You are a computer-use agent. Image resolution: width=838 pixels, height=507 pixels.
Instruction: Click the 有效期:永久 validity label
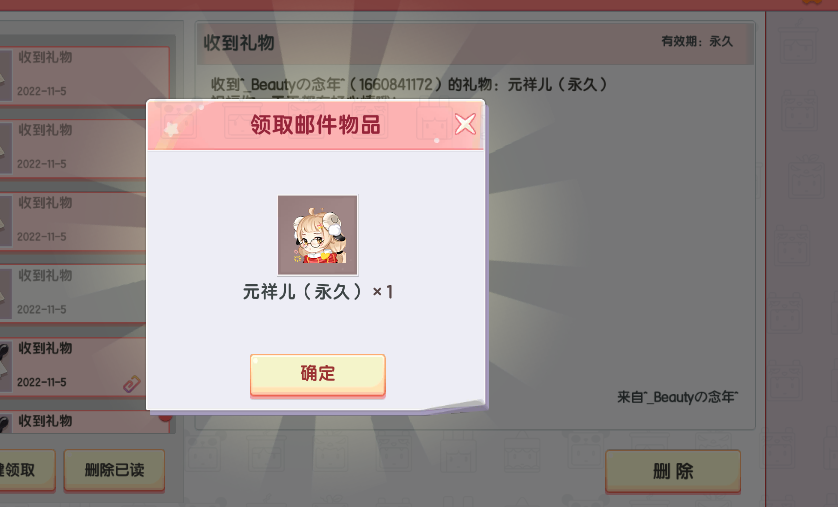697,41
